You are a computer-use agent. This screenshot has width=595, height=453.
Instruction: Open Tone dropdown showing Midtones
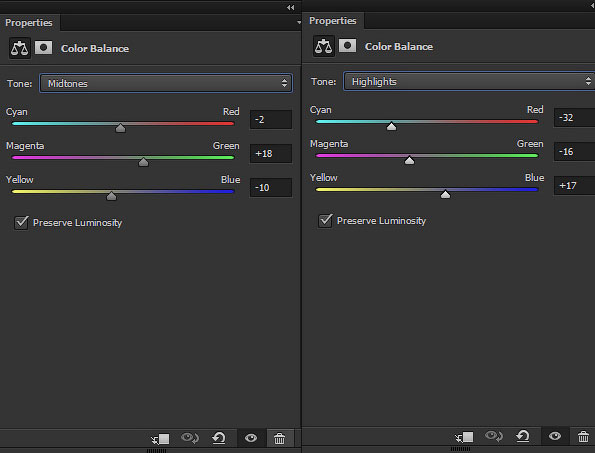click(166, 83)
